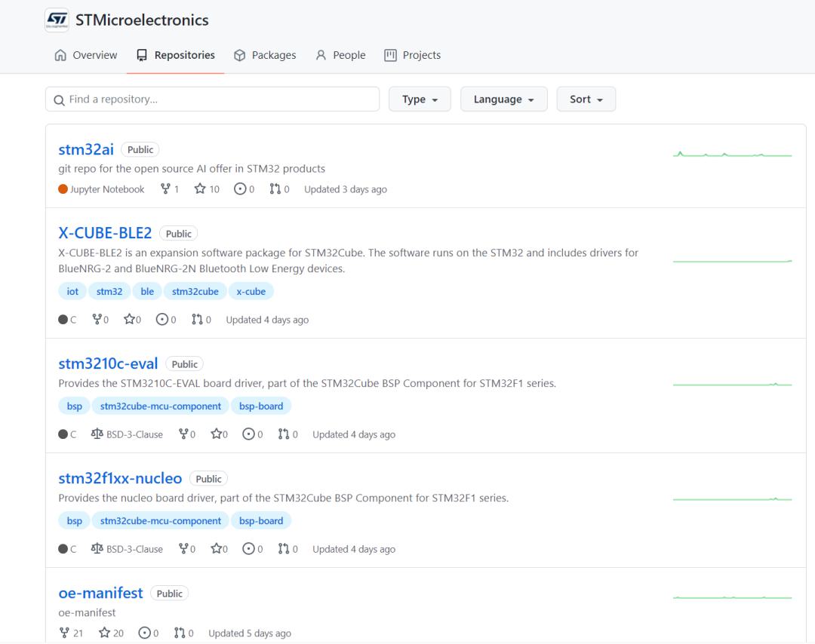
Task: Open the Language filter dropdown
Action: tap(503, 100)
